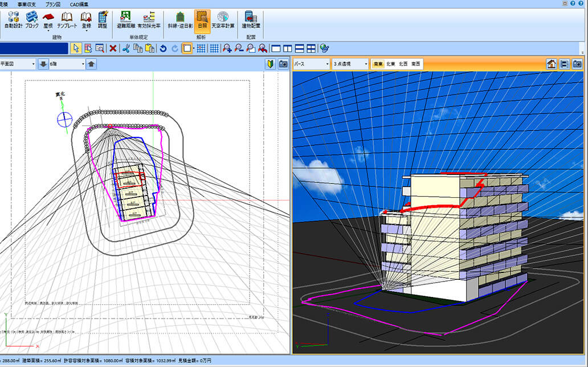Click the ブロック block tool

(32, 19)
